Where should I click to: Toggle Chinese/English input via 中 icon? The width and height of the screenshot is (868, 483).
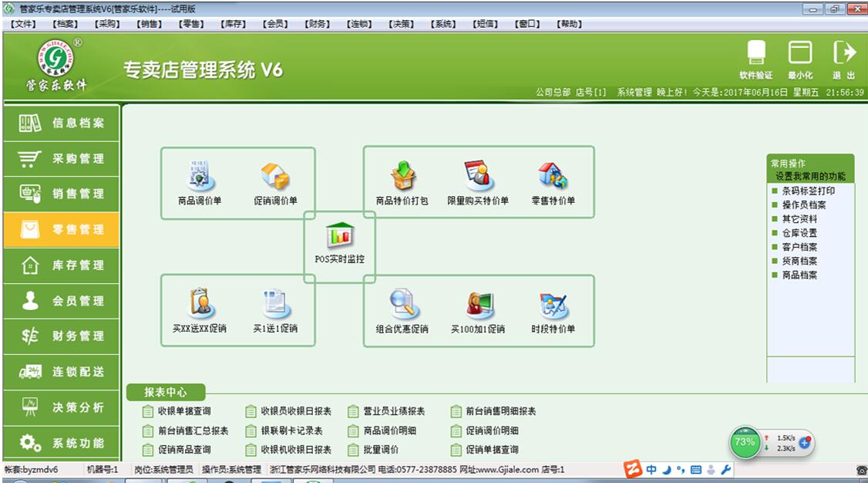coord(651,469)
